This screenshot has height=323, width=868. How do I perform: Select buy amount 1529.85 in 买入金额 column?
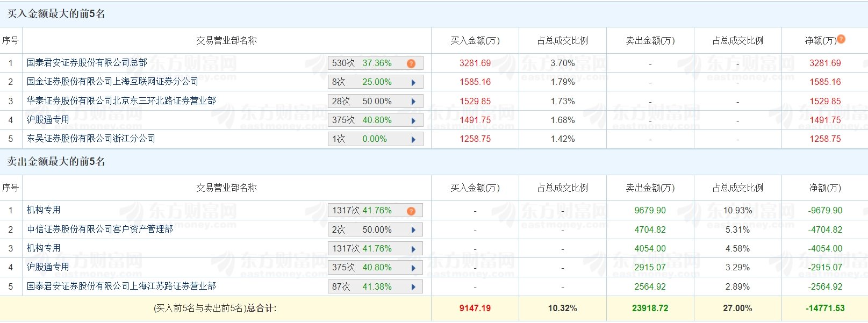pos(475,102)
